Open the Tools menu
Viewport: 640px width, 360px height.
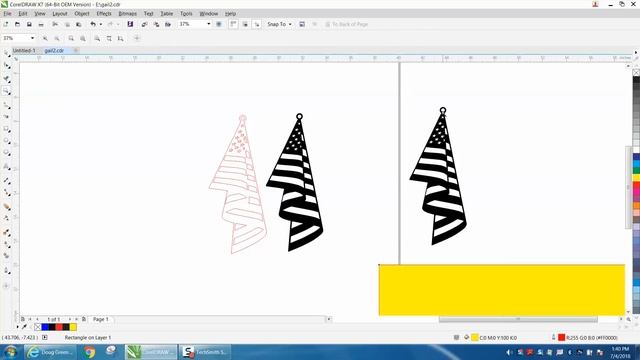click(186, 13)
